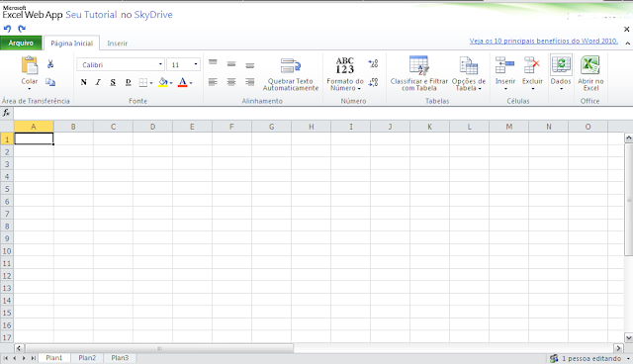The width and height of the screenshot is (633, 364).
Task: Select column D header
Action: click(152, 127)
